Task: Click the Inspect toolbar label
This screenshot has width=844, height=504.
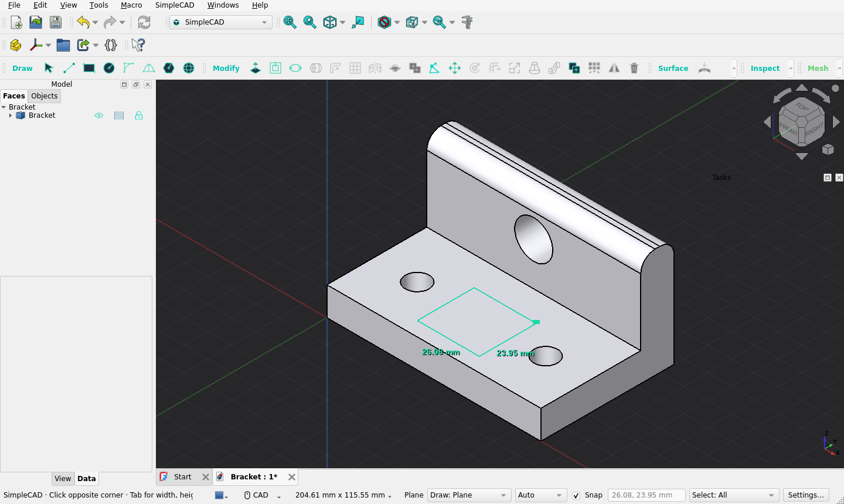Action: (765, 68)
